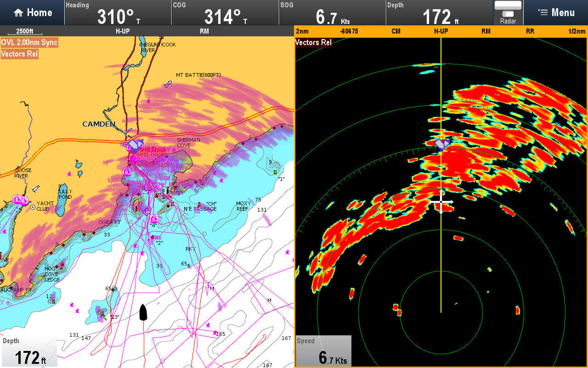Toggle Vectors Rel on the radar pane
The height and width of the screenshot is (368, 588).
pos(313,42)
